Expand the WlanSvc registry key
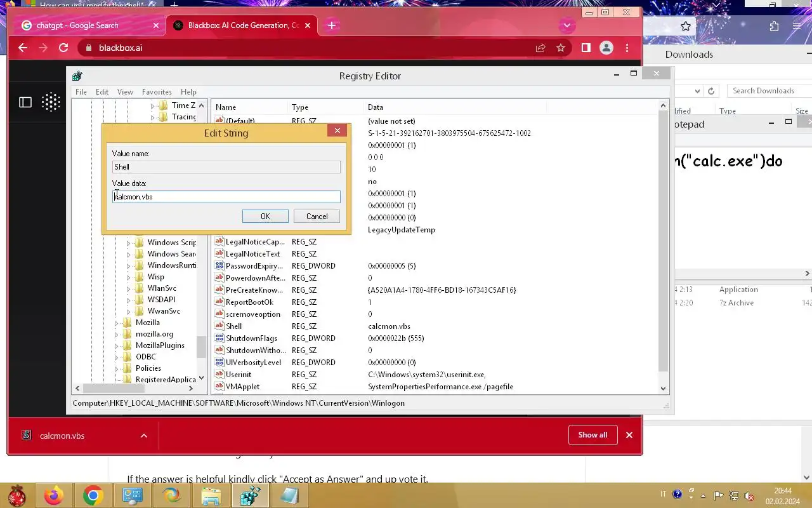812x508 pixels. (x=129, y=289)
